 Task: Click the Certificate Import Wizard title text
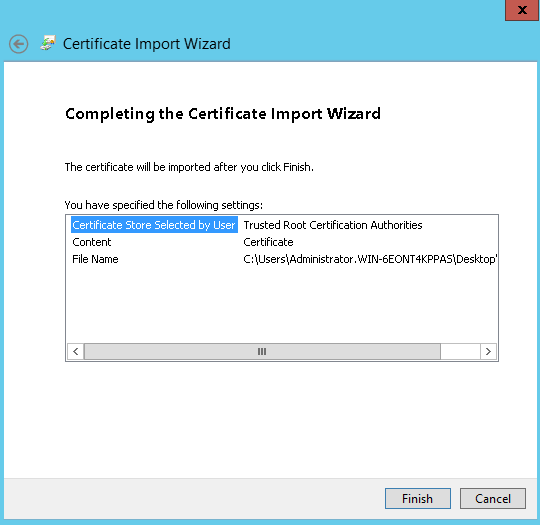pyautogui.click(x=147, y=44)
